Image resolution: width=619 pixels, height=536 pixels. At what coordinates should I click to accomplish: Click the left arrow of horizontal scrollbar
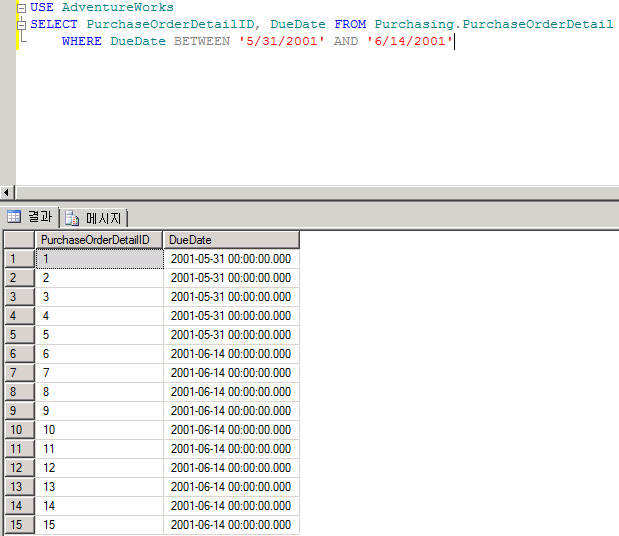(6, 192)
